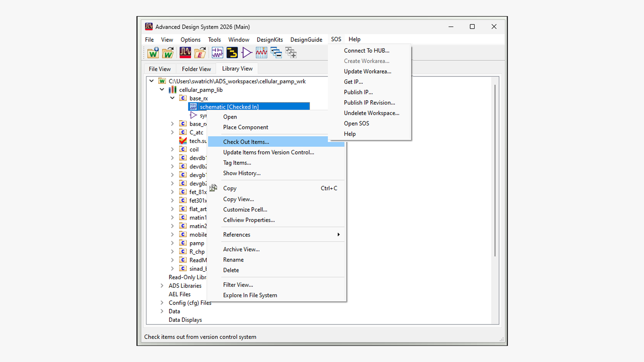Click the symbol view triangle icon
Image resolution: width=644 pixels, height=362 pixels.
(193, 115)
